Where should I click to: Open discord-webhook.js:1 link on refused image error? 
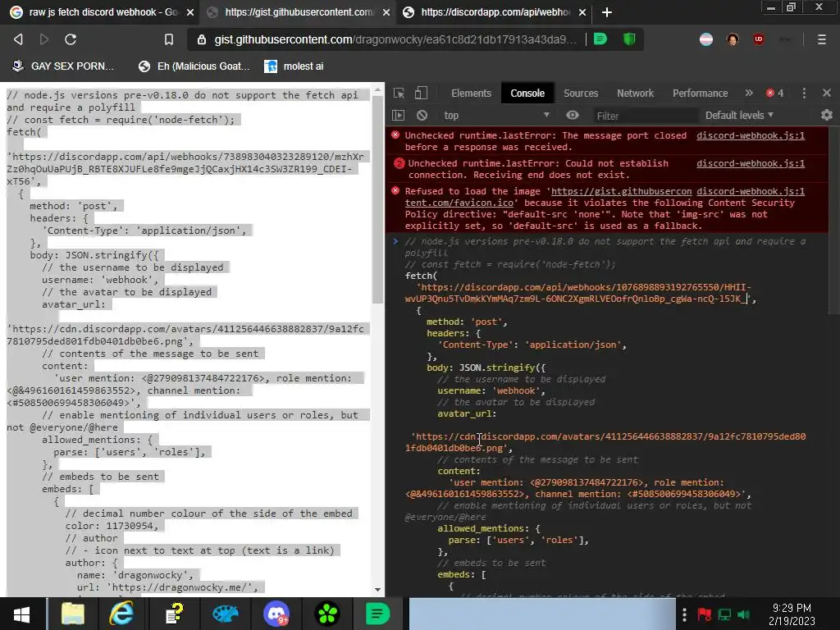[750, 191]
